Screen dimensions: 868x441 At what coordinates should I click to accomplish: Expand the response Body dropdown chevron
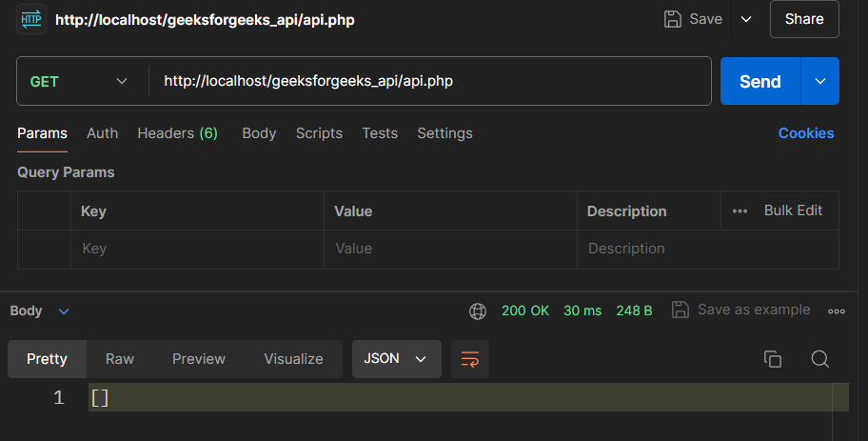pos(64,311)
